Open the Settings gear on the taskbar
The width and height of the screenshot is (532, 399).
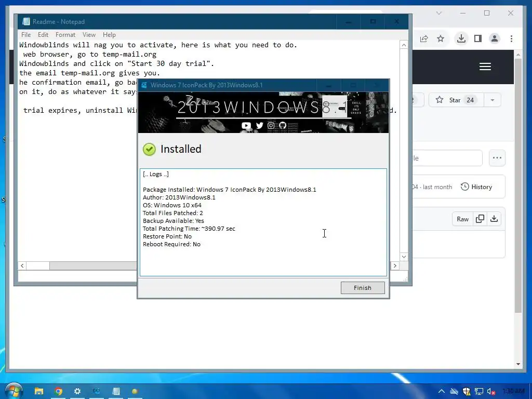pyautogui.click(x=77, y=391)
